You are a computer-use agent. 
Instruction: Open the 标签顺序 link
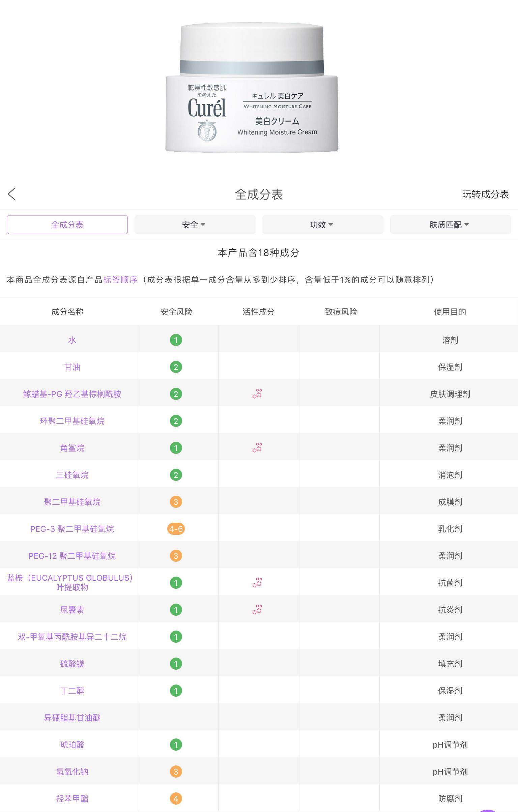pyautogui.click(x=120, y=280)
